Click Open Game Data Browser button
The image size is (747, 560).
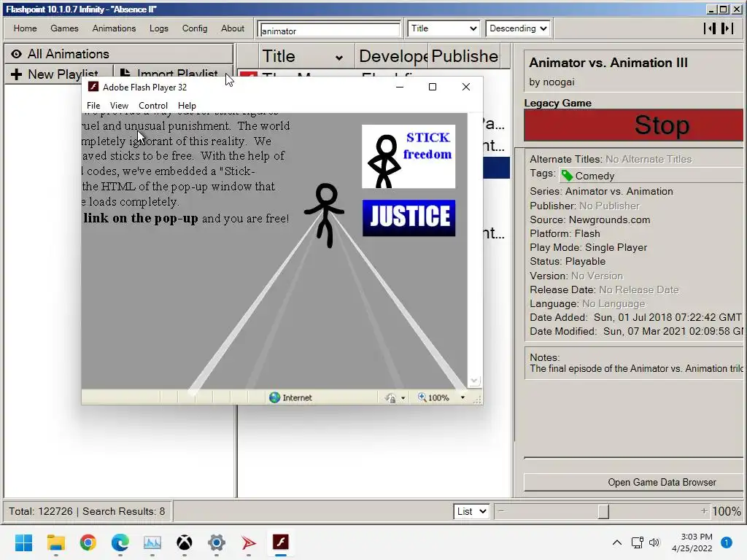pyautogui.click(x=634, y=483)
